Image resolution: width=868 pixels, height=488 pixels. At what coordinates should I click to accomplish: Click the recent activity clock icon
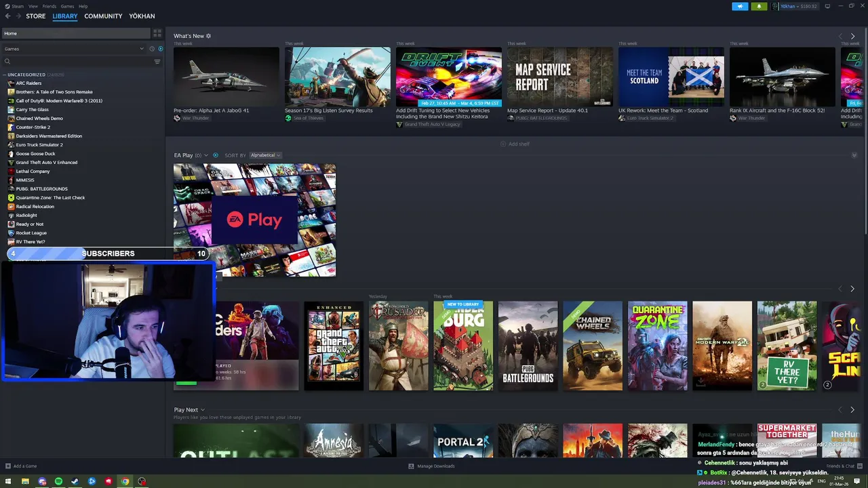tap(152, 49)
